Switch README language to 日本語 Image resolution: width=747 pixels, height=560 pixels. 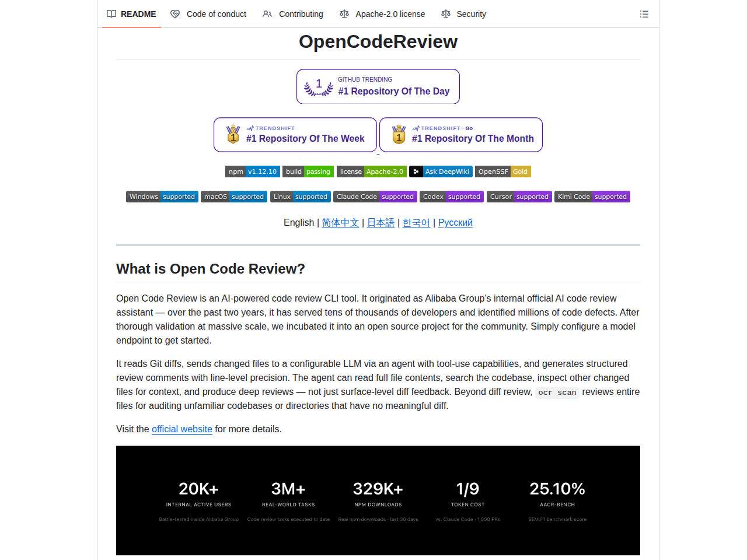coord(381,222)
